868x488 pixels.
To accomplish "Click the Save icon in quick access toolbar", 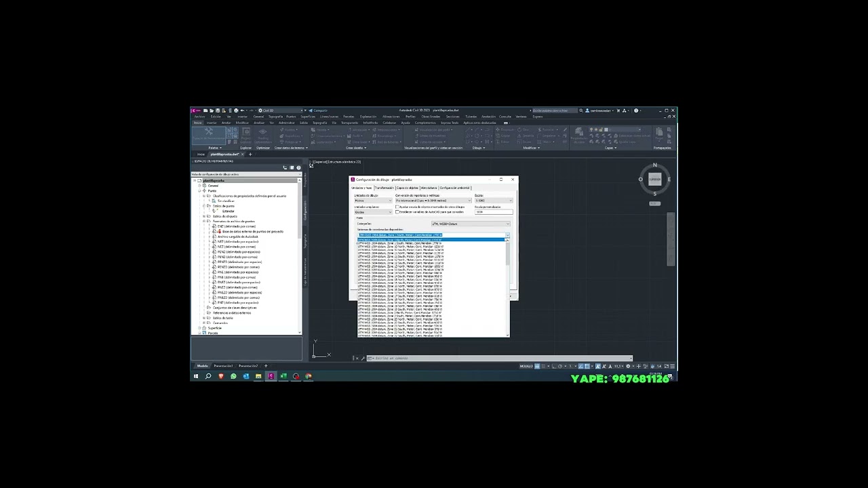I will (x=218, y=110).
